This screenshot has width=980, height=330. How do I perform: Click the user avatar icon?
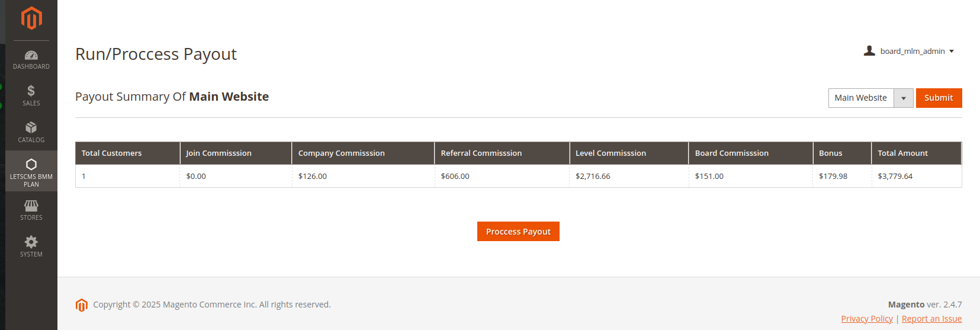[869, 51]
